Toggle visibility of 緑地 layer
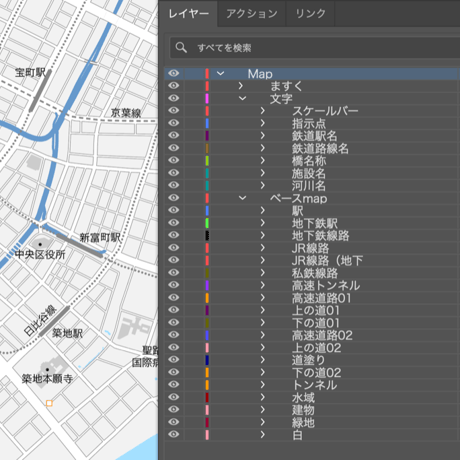Image resolution: width=460 pixels, height=460 pixels. pyautogui.click(x=174, y=422)
